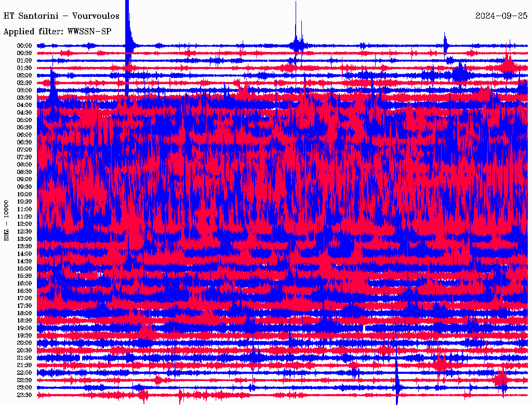Select the 12:00 time label
Image resolution: width=532 pixels, height=405 pixels.
click(24, 224)
